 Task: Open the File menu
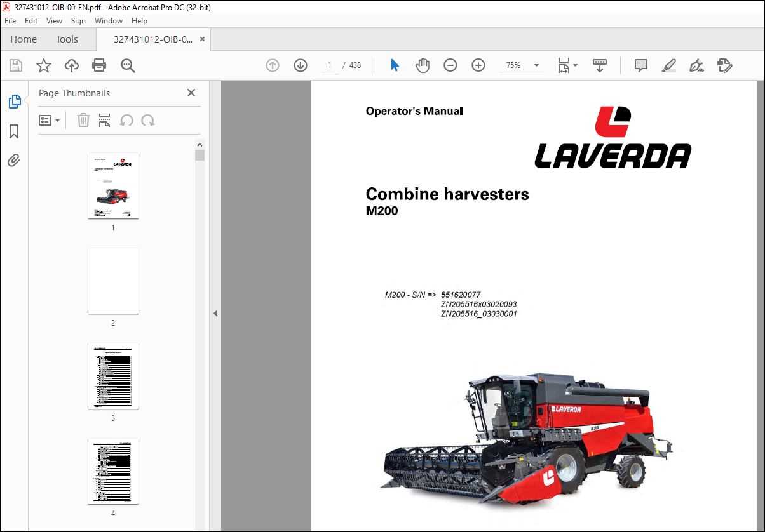10,21
